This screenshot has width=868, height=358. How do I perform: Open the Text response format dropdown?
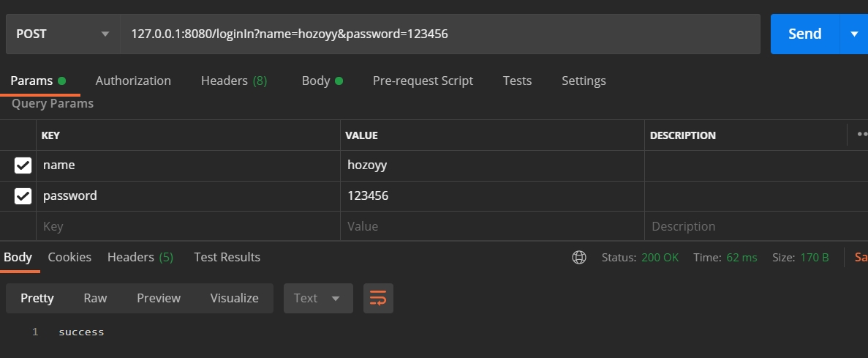317,298
